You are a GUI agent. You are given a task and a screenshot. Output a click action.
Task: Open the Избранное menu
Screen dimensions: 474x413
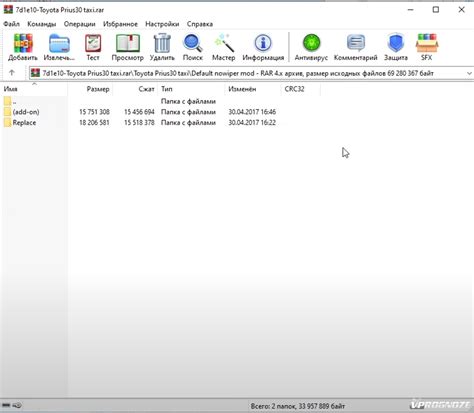click(x=120, y=24)
